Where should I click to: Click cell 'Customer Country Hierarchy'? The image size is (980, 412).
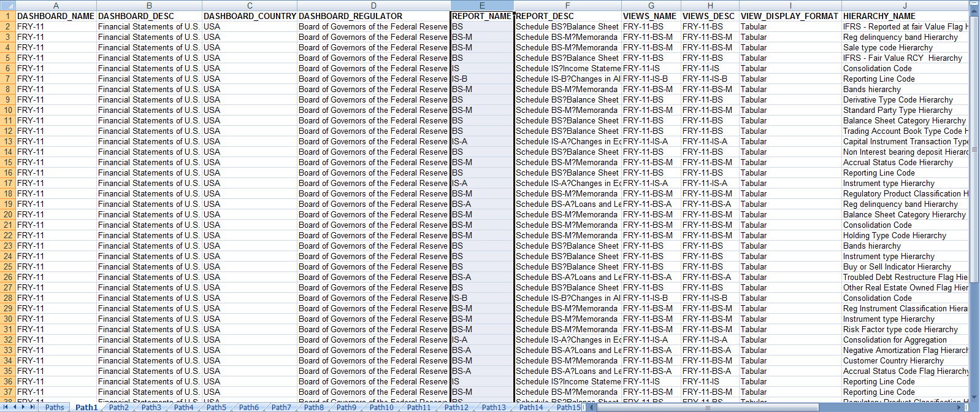[905, 360]
